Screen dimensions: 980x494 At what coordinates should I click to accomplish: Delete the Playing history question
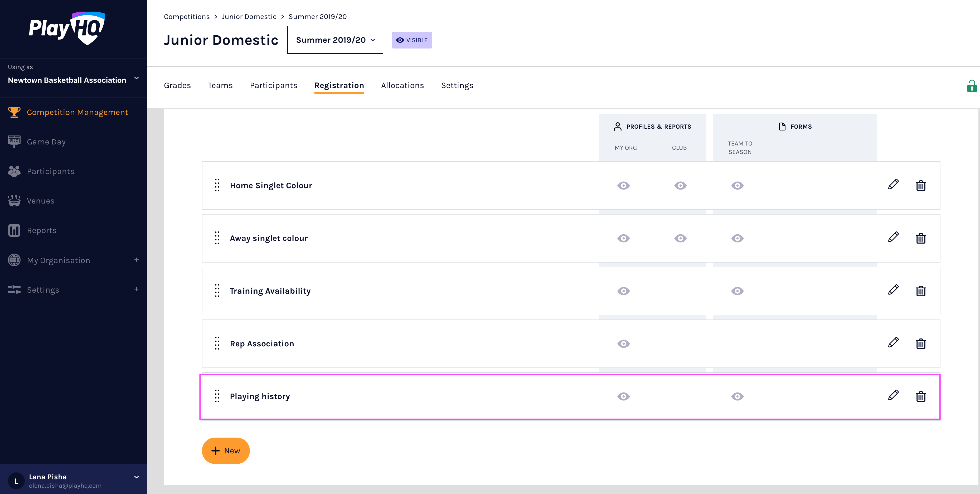(x=920, y=396)
